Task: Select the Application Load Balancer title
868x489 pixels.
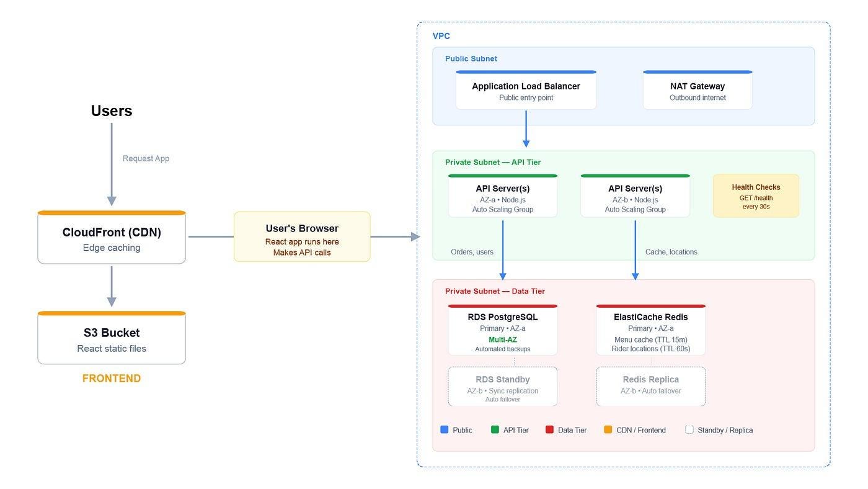Action: coord(526,86)
